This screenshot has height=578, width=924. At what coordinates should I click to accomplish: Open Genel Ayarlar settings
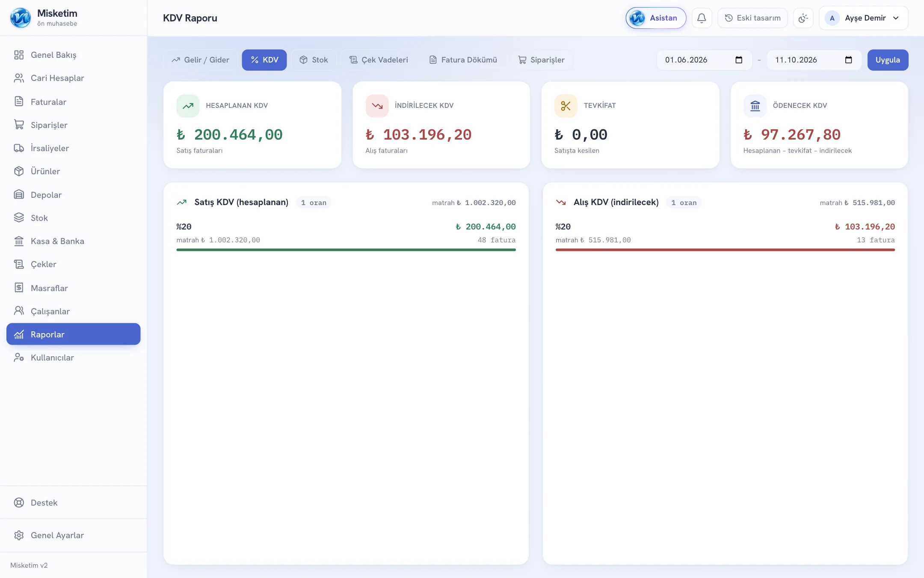[x=74, y=535]
